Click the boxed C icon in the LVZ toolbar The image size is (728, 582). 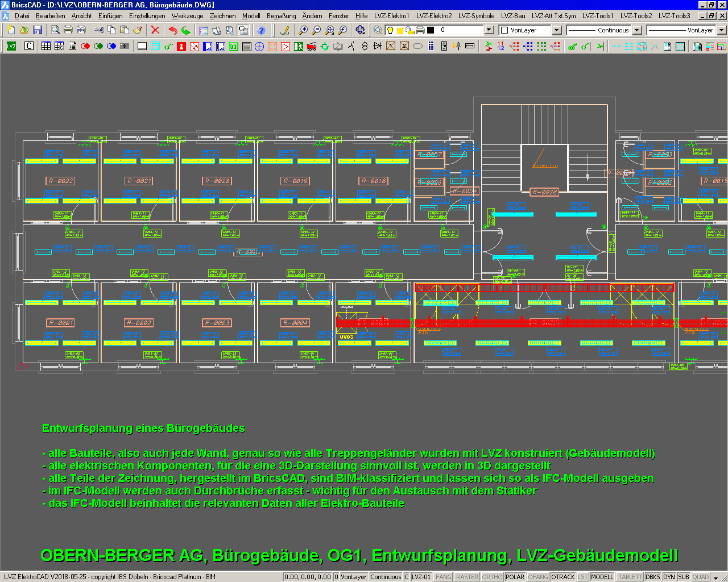tap(29, 46)
